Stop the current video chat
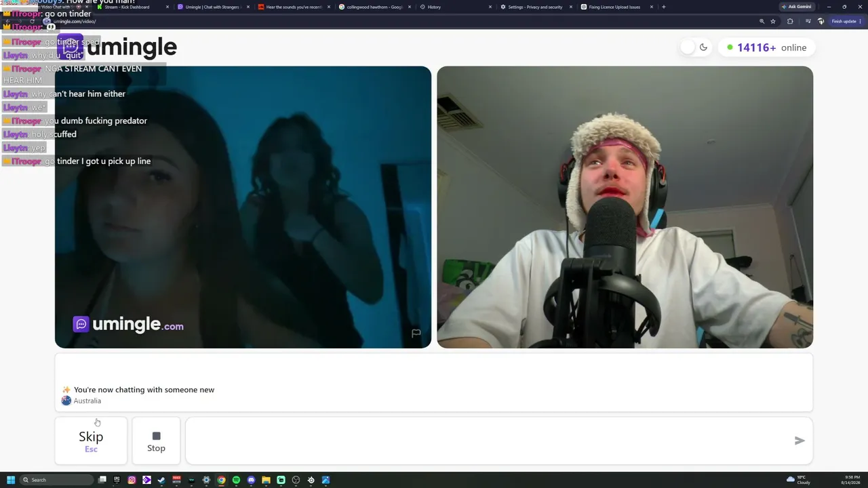Viewport: 868px width, 488px height. 156,441
